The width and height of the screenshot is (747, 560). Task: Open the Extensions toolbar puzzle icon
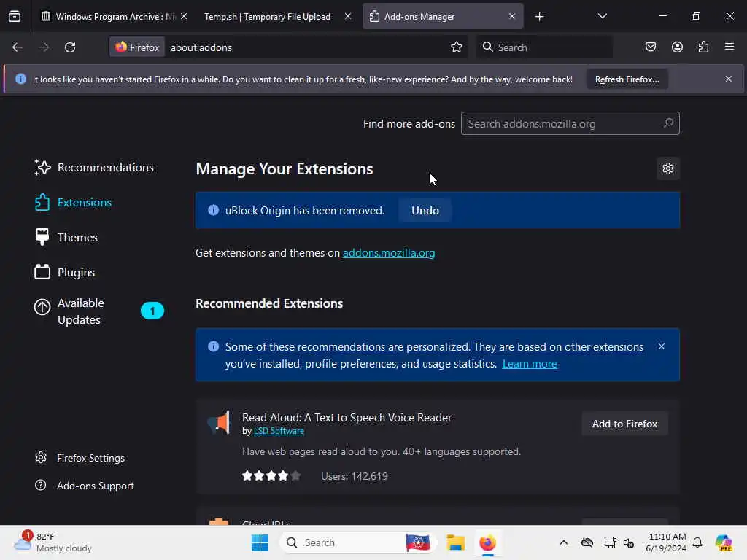(x=703, y=47)
